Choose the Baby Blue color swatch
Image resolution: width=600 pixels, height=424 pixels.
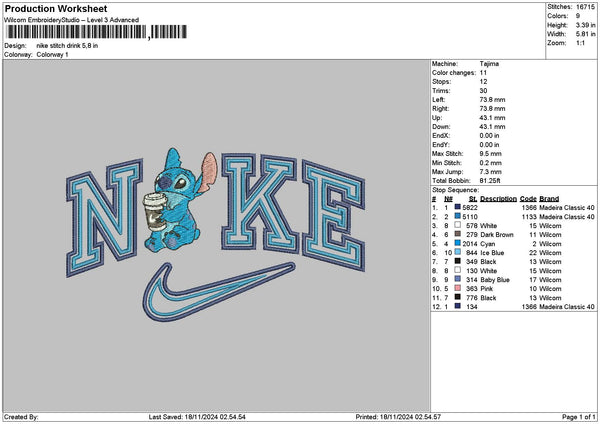coord(457,279)
